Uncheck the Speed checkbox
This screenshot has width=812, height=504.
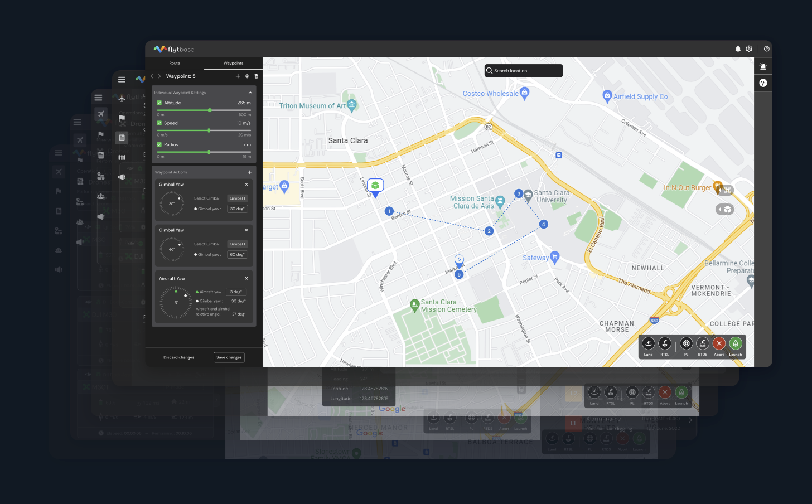pos(159,123)
